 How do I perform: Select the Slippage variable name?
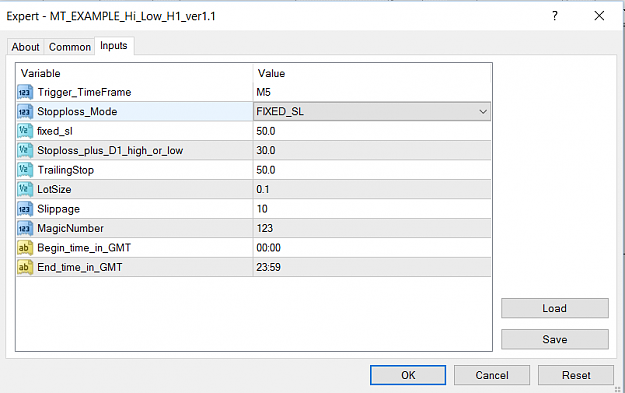pyautogui.click(x=59, y=209)
